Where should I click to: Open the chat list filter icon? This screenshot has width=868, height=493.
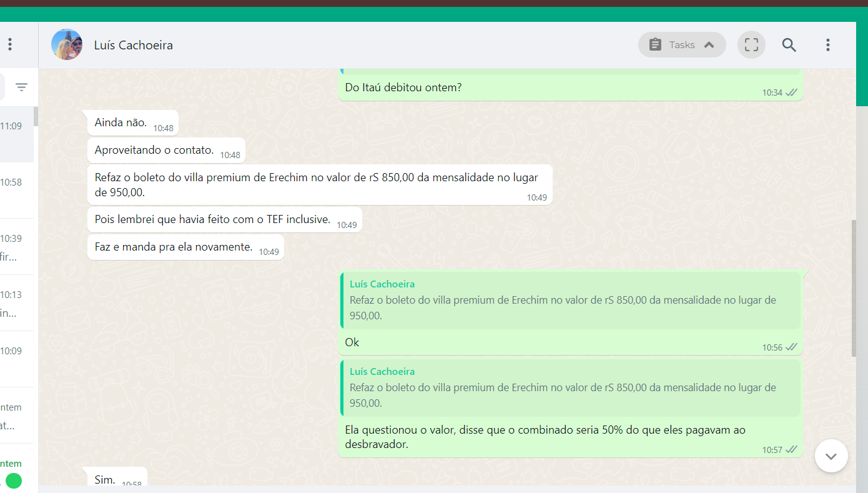click(22, 87)
